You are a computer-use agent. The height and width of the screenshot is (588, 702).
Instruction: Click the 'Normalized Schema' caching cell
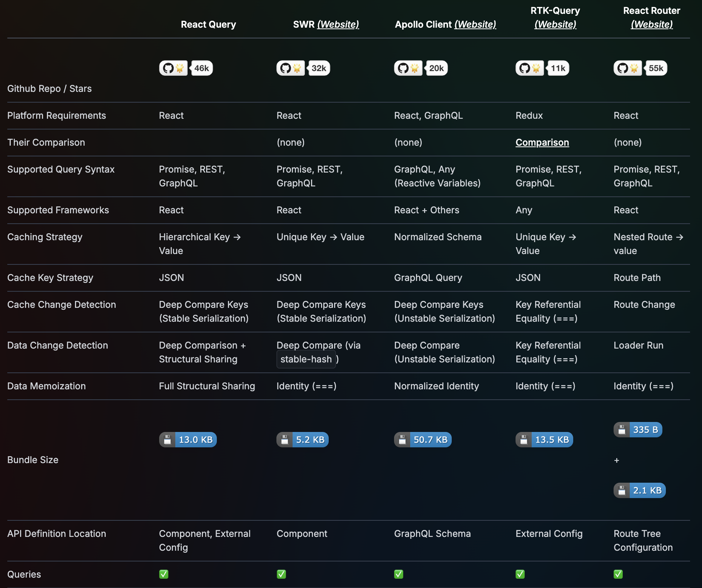click(x=438, y=237)
